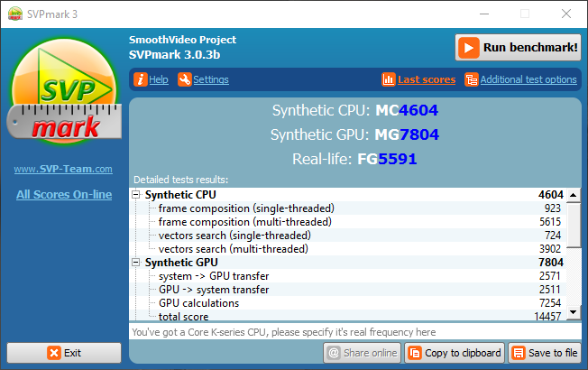Collapse the Synthetic GPU tree node

(x=136, y=263)
